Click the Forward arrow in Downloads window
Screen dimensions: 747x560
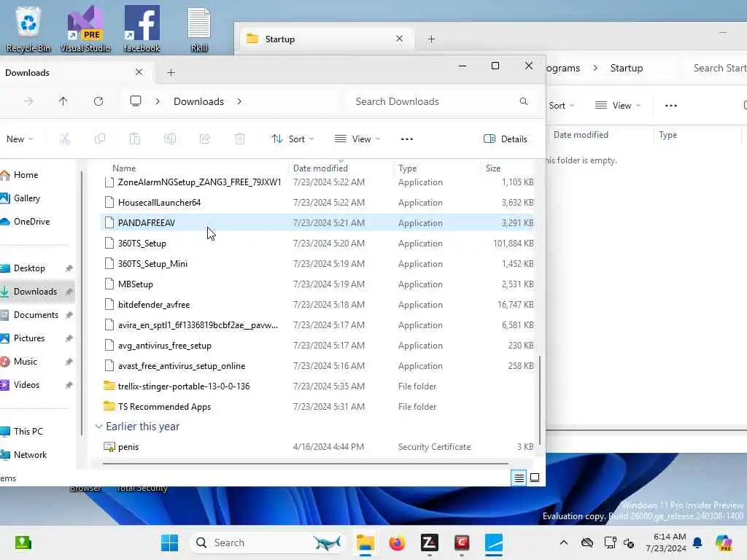click(x=28, y=101)
